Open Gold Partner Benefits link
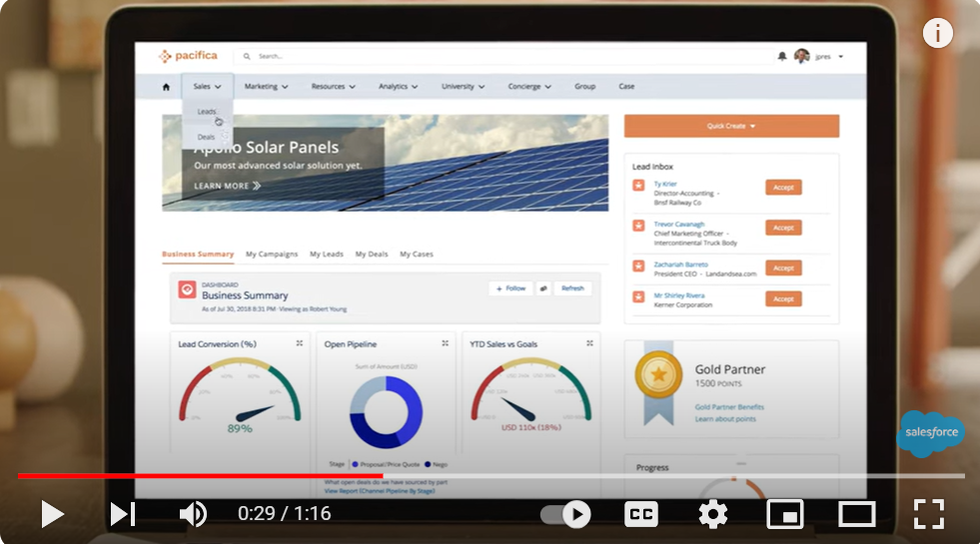Viewport: 980px width, 544px height. coord(729,407)
